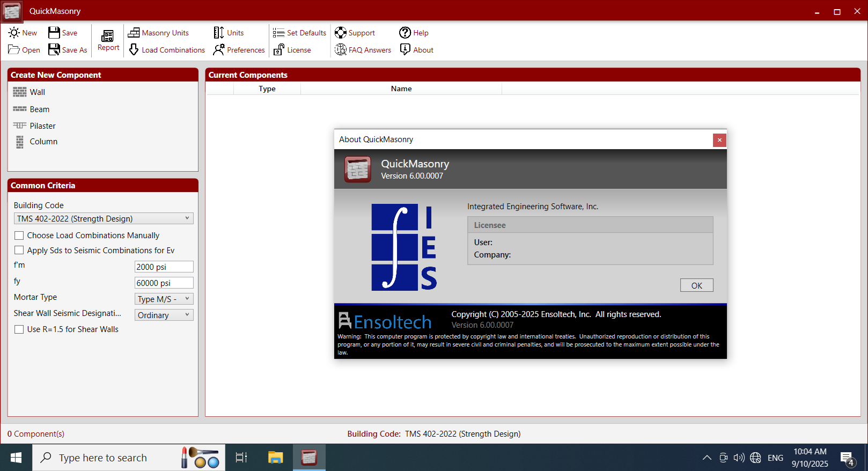Create a new Beam component

pyautogui.click(x=32, y=109)
